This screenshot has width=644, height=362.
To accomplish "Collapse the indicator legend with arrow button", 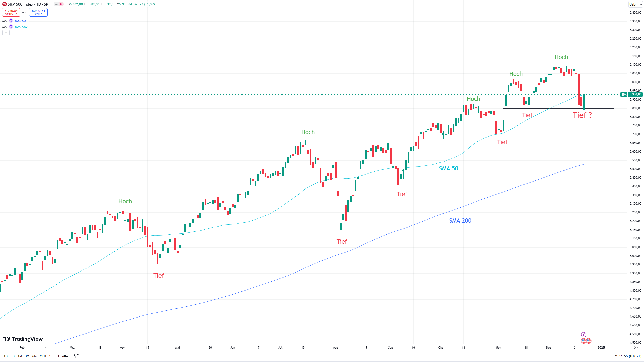I will click(x=6, y=33).
